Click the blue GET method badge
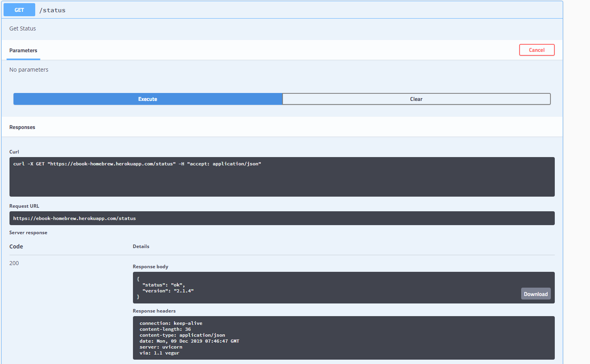This screenshot has height=364, width=590. pos(19,10)
